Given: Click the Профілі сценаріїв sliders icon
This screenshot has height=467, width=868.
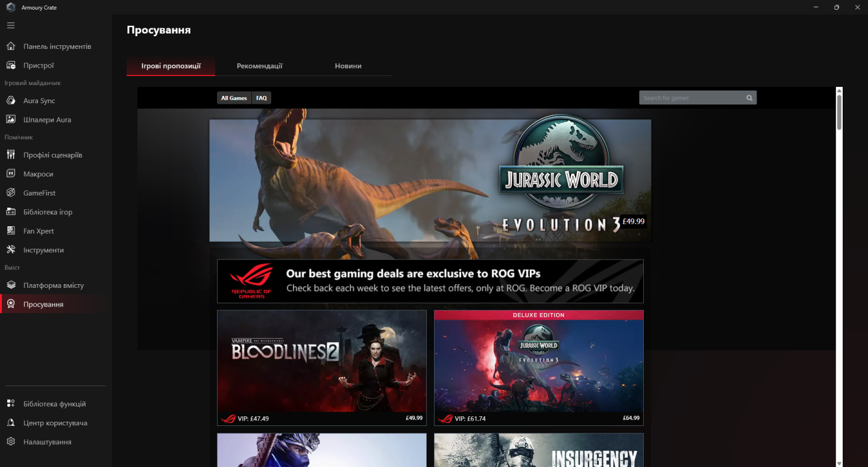Looking at the screenshot, I should (x=11, y=155).
